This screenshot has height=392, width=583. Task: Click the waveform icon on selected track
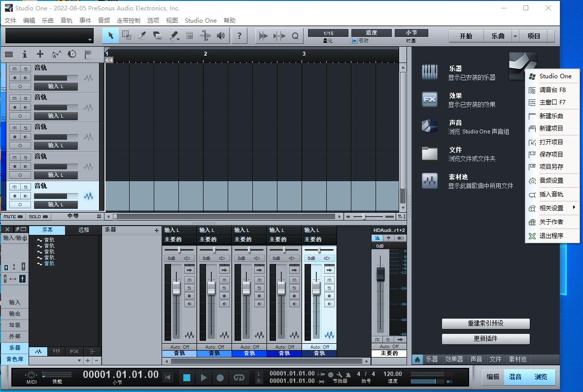[89, 196]
